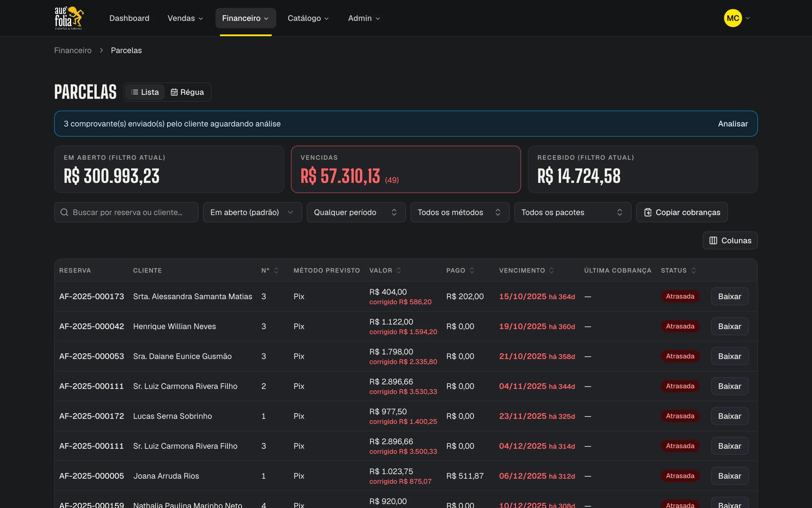Click Baixar for Joana Arruda Rios

(x=729, y=476)
